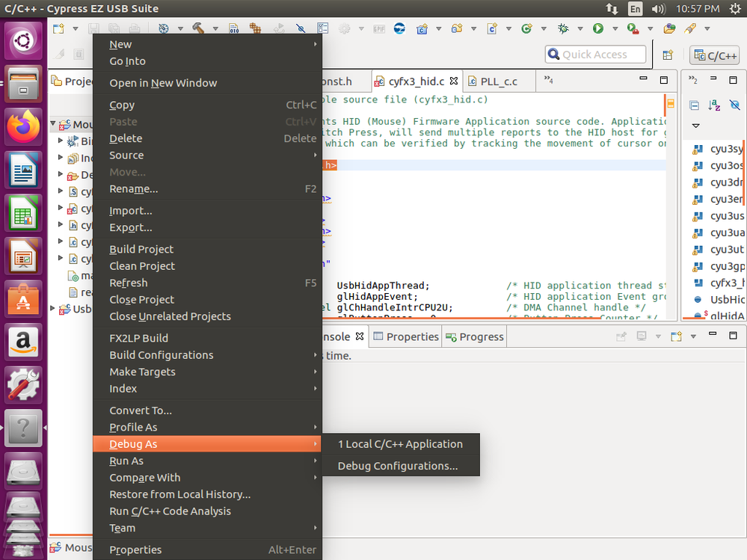Open keyboard layout En indicator
747x560 pixels.
(635, 8)
